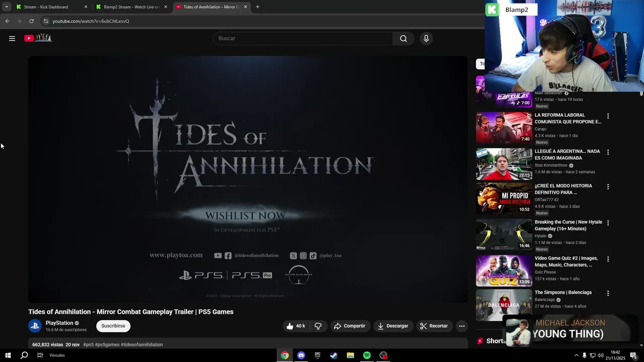Open PlayStation channel avatar
The height and width of the screenshot is (362, 644).
(x=35, y=326)
